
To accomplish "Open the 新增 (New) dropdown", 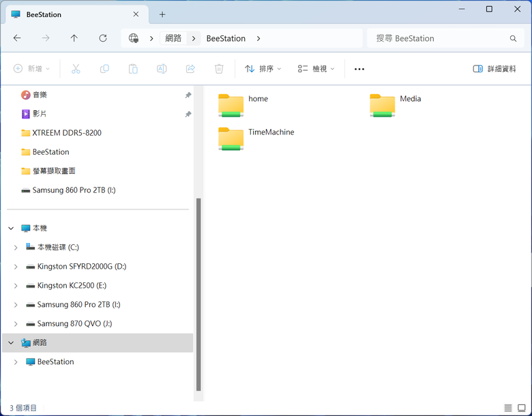I will pyautogui.click(x=31, y=69).
